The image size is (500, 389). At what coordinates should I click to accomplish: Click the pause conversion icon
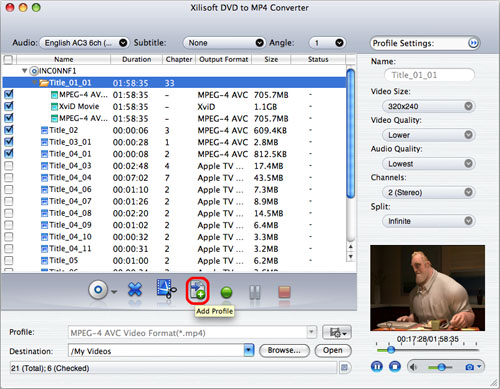255,292
